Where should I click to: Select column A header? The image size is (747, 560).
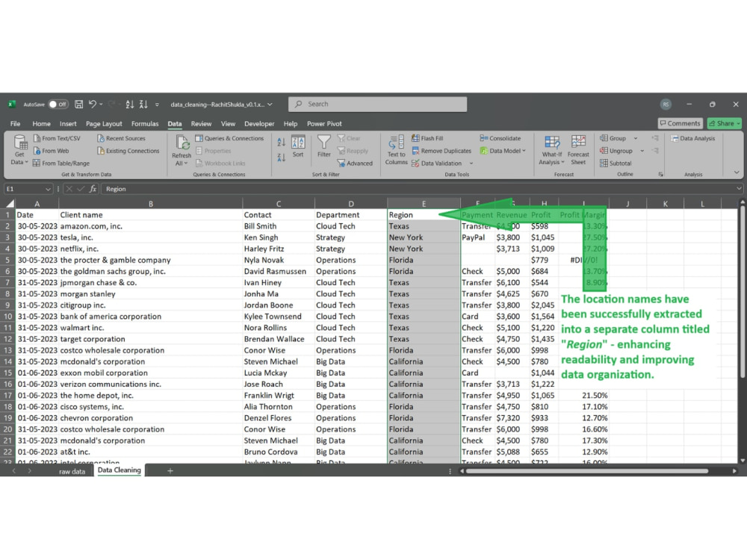37,203
